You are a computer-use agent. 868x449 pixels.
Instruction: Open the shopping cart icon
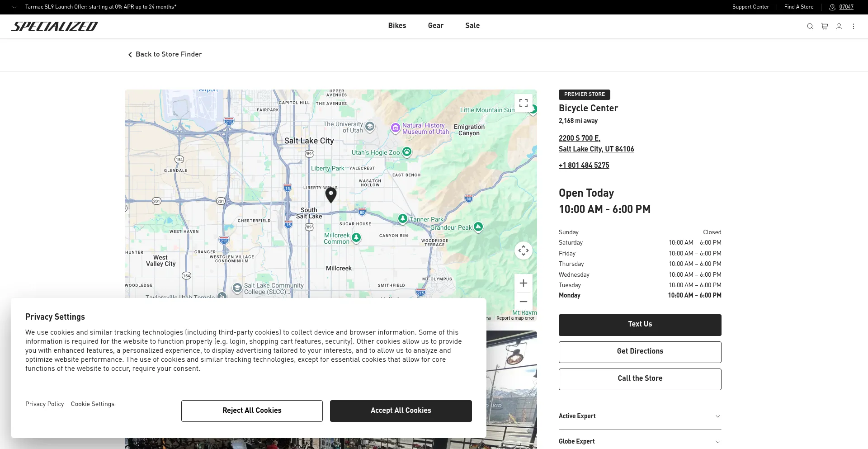pyautogui.click(x=824, y=26)
